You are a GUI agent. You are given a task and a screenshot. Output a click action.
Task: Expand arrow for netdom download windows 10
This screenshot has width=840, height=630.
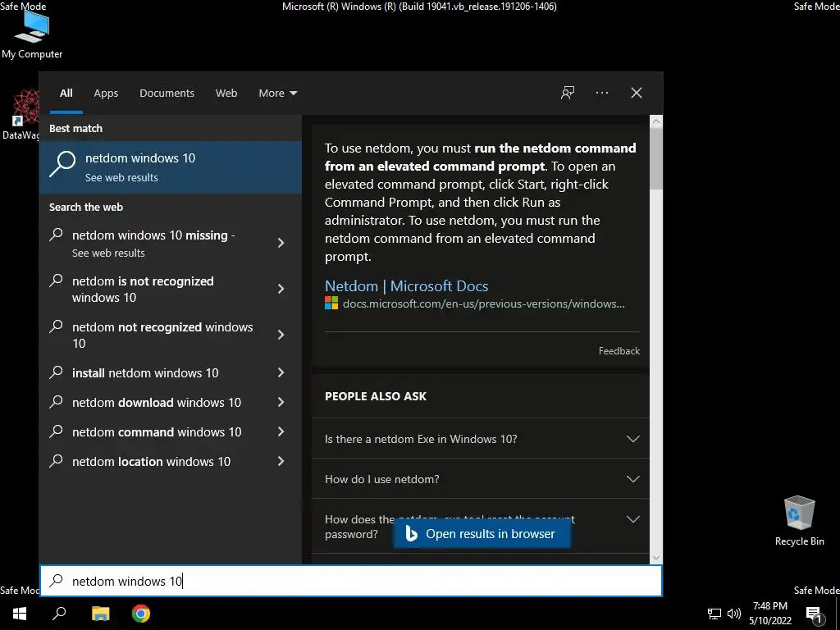click(281, 402)
